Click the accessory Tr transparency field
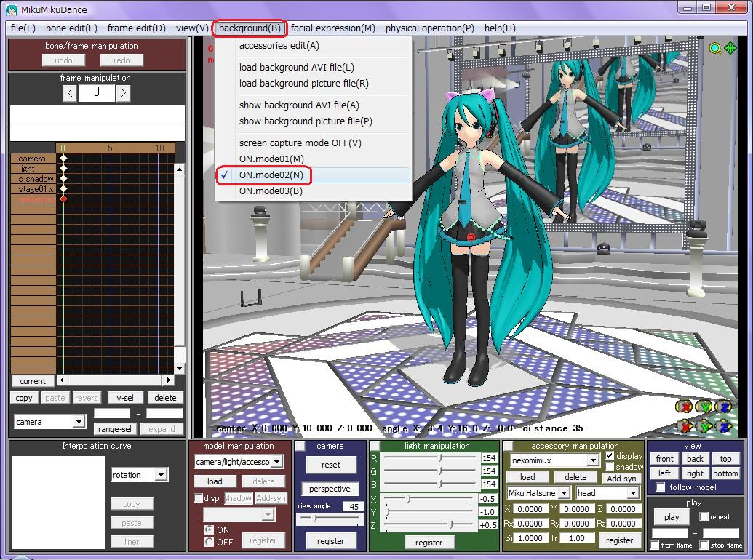 pos(577,538)
